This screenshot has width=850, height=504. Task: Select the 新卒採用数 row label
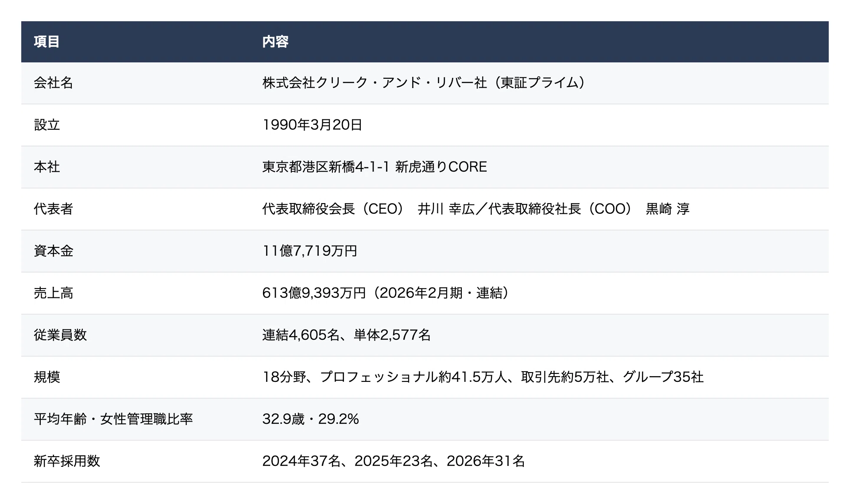(67, 461)
